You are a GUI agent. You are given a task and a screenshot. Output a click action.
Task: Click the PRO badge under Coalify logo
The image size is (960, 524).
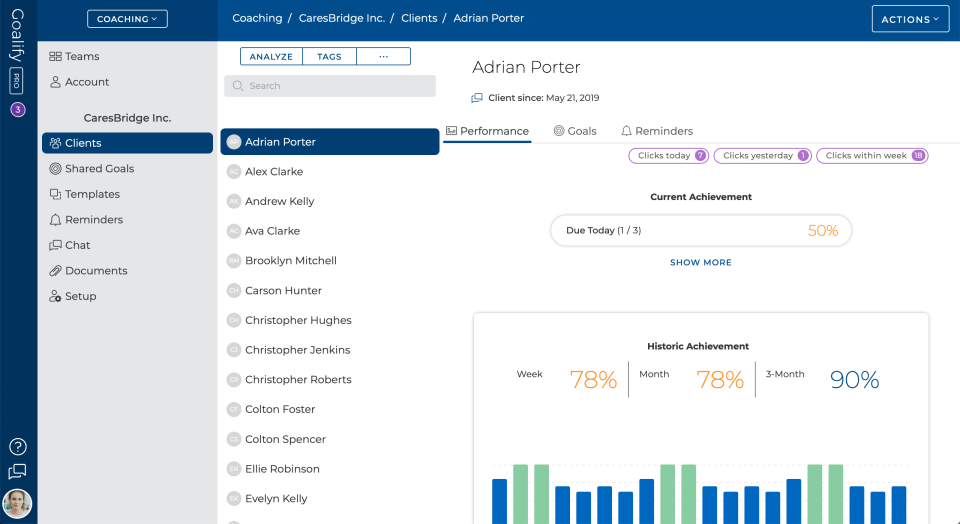tap(17, 81)
